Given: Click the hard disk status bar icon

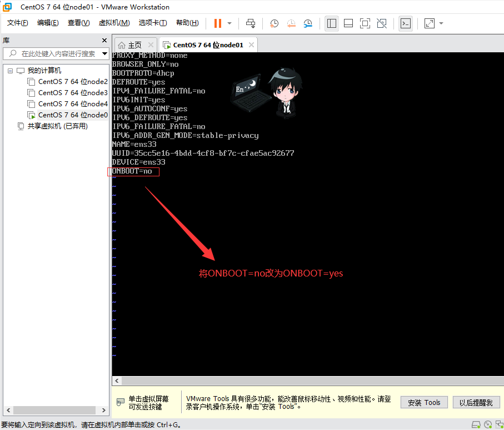Looking at the screenshot, I should click(476, 424).
